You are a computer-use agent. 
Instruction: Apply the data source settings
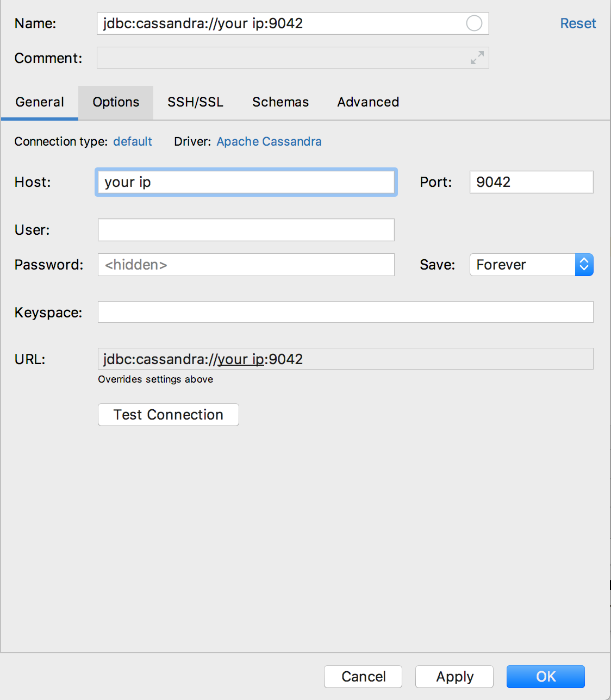tap(454, 677)
